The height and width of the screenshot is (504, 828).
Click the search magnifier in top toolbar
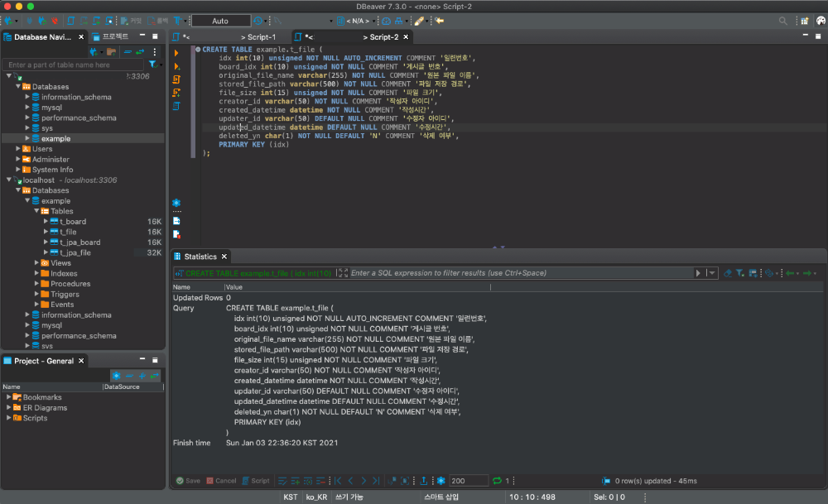point(782,21)
